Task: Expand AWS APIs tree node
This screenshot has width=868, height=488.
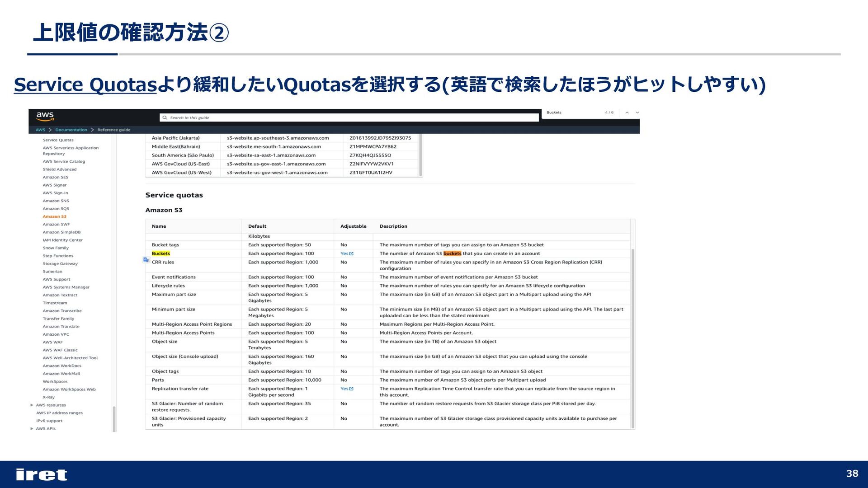Action: pyautogui.click(x=32, y=429)
